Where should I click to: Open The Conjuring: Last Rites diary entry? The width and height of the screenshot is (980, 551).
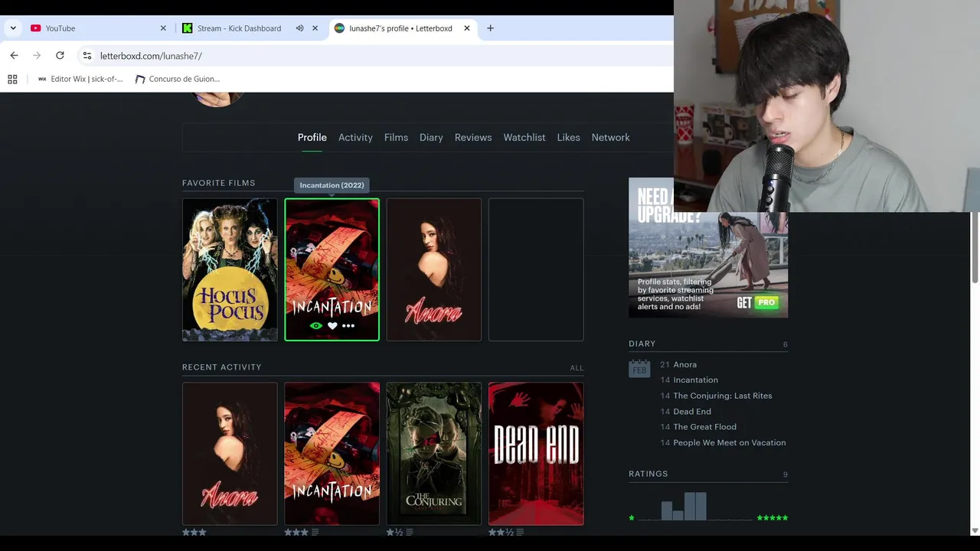pos(723,396)
